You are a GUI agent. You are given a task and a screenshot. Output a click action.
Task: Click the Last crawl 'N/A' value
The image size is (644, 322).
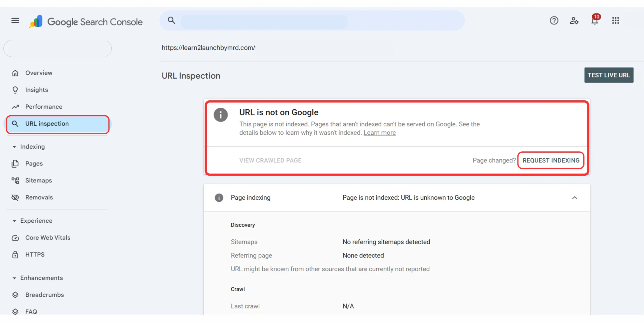(348, 306)
